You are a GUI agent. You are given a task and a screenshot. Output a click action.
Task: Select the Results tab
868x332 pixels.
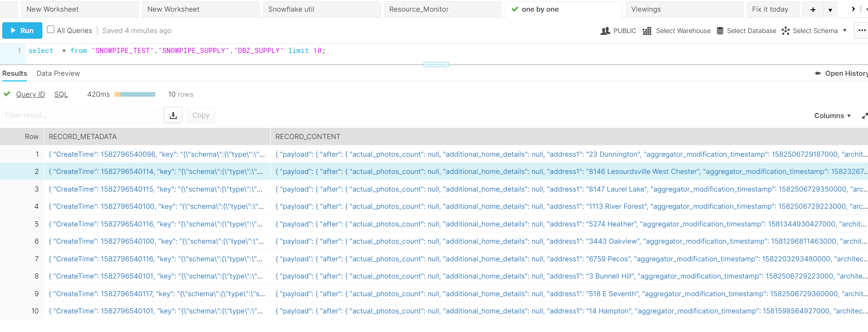point(14,73)
